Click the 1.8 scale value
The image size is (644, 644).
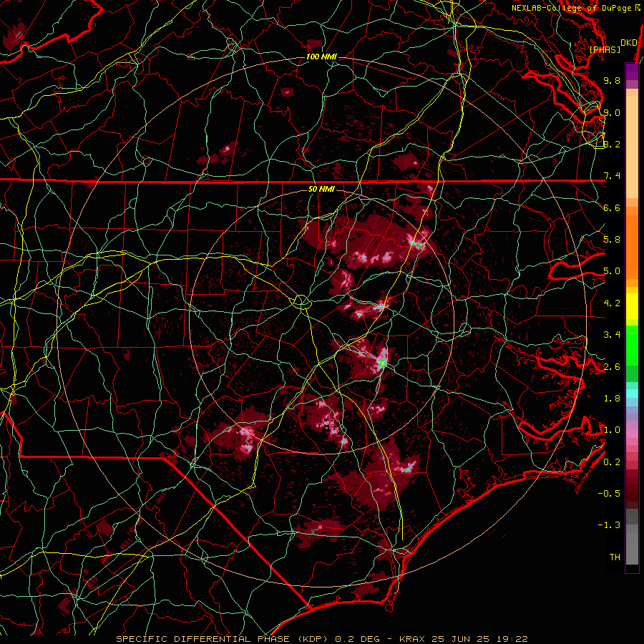pos(612,399)
